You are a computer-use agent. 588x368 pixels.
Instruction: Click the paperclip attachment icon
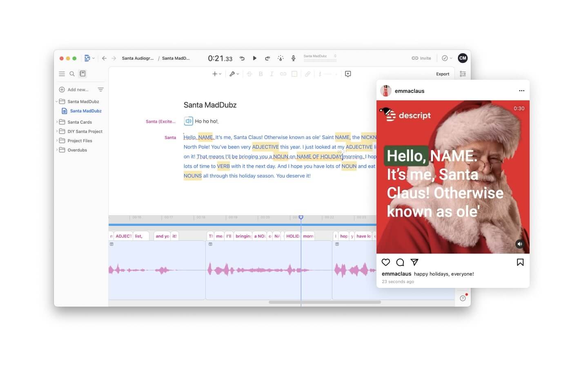307,74
